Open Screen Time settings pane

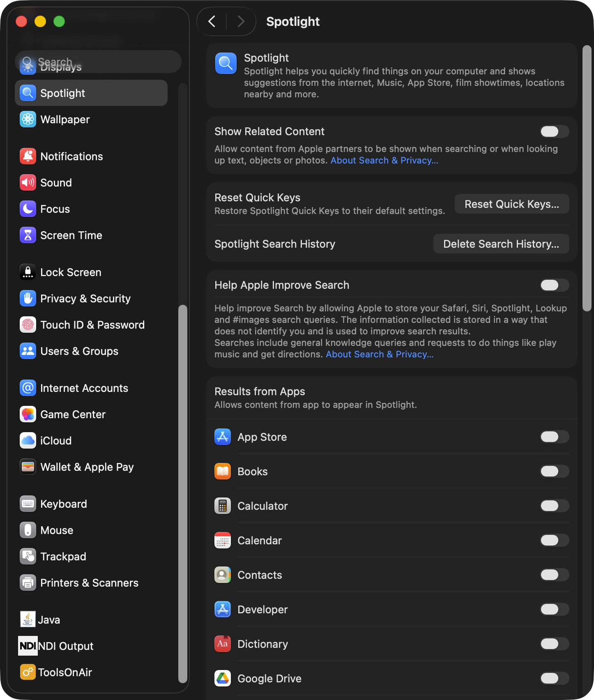tap(91, 235)
